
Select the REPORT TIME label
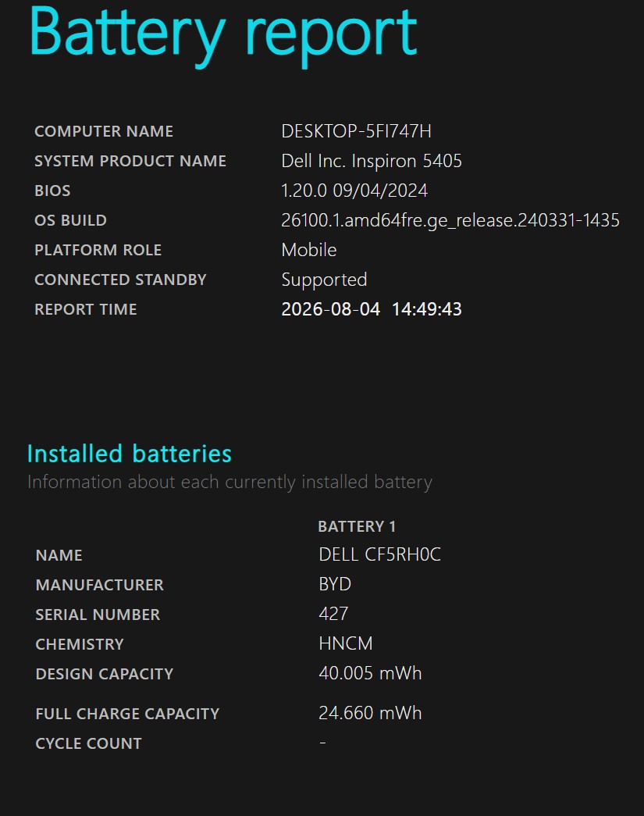(x=85, y=309)
